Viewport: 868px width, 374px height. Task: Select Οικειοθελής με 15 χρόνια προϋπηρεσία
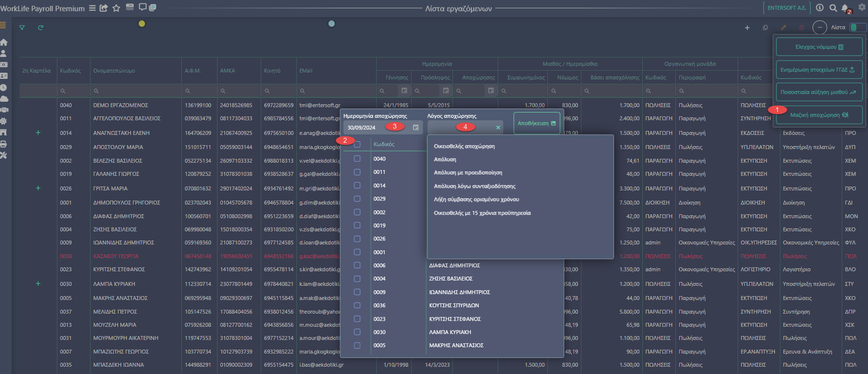point(482,213)
